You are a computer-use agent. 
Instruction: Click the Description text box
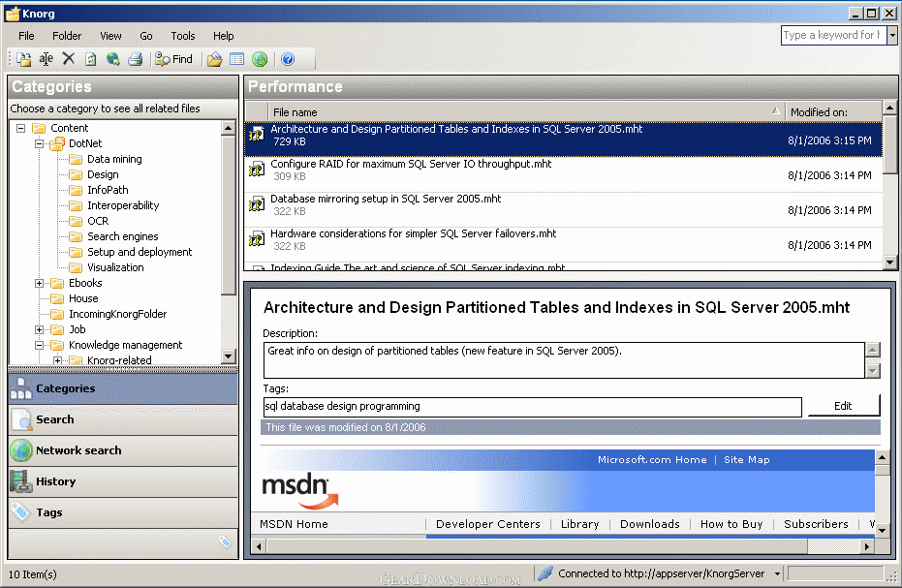tap(564, 360)
